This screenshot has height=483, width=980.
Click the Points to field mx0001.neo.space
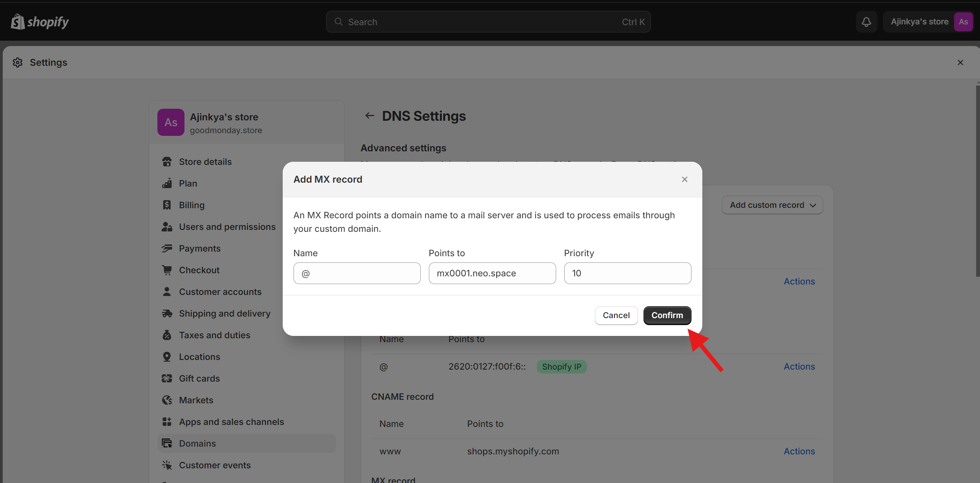(x=492, y=273)
